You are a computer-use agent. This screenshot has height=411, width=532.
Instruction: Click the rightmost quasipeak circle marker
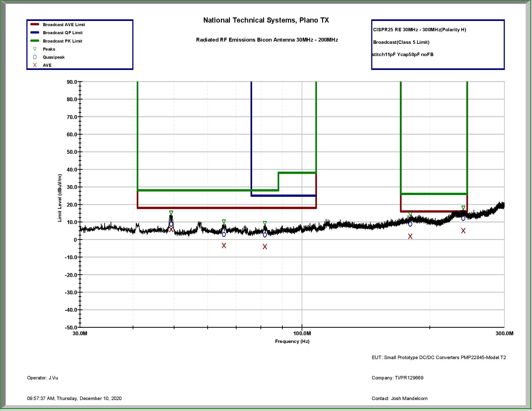463,218
